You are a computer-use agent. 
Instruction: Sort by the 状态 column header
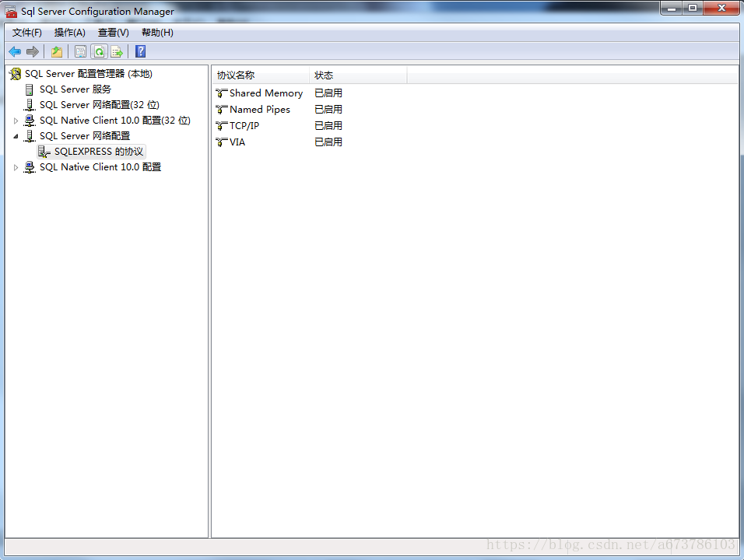click(358, 75)
